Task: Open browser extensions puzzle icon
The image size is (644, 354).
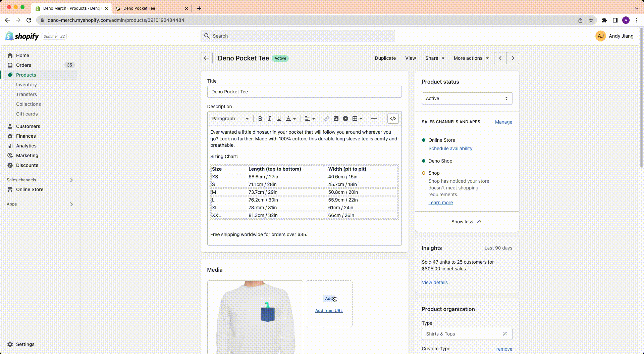Action: point(604,20)
